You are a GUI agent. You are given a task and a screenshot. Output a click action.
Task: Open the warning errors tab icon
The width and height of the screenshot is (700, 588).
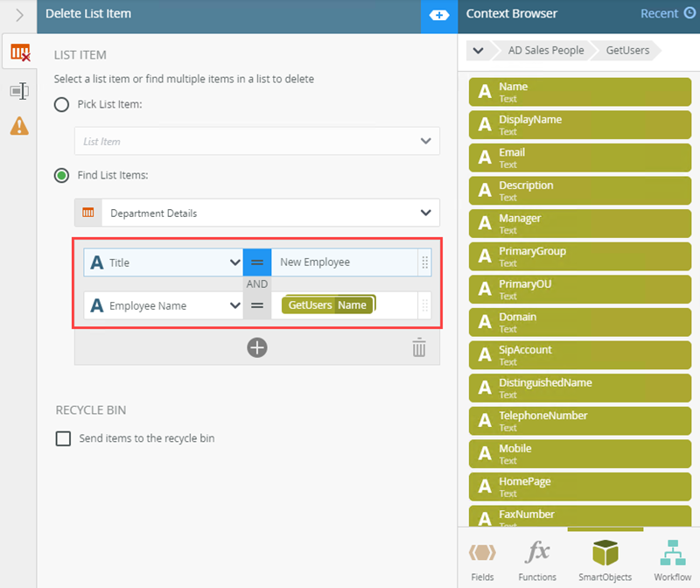[x=19, y=126]
